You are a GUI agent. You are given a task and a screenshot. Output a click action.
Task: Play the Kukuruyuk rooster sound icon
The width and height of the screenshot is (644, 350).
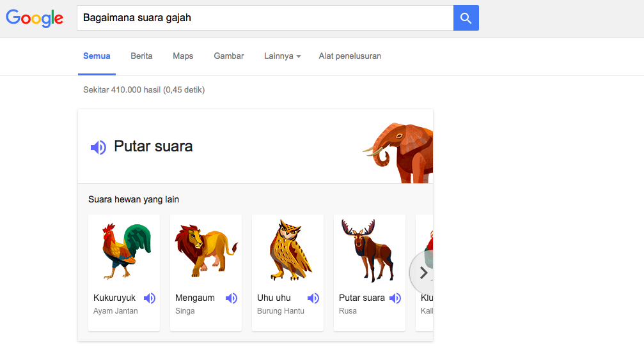[150, 298]
